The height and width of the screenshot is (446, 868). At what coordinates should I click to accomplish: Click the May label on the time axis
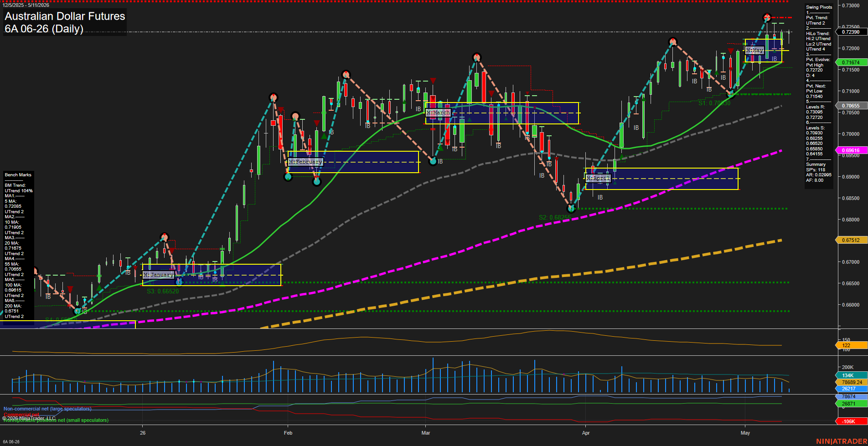(745, 433)
